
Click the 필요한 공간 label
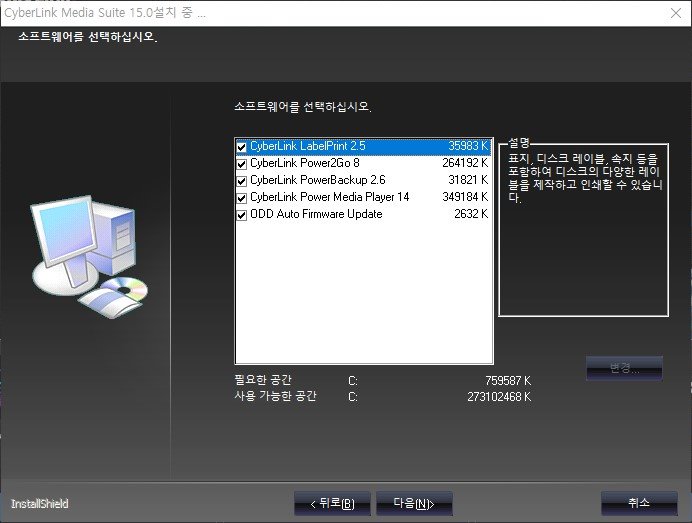tap(263, 380)
